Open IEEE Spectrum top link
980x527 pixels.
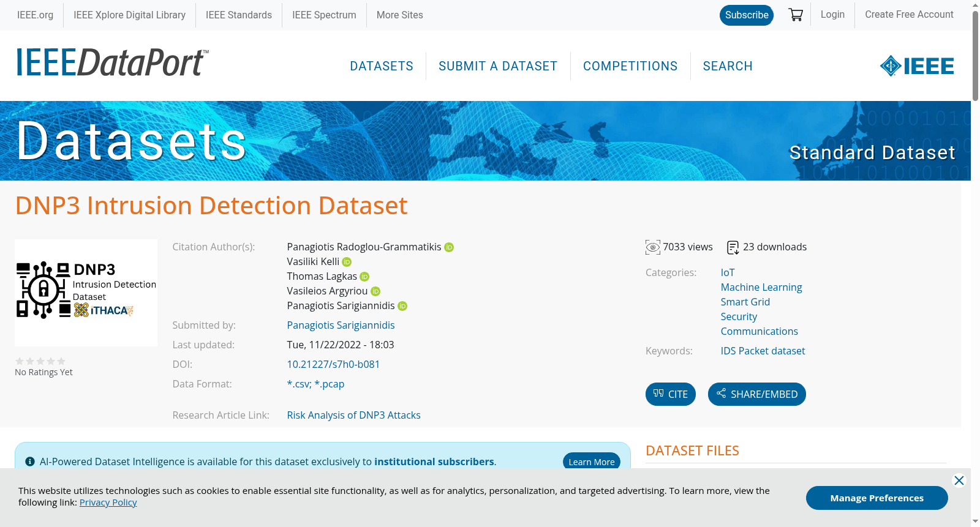324,15
